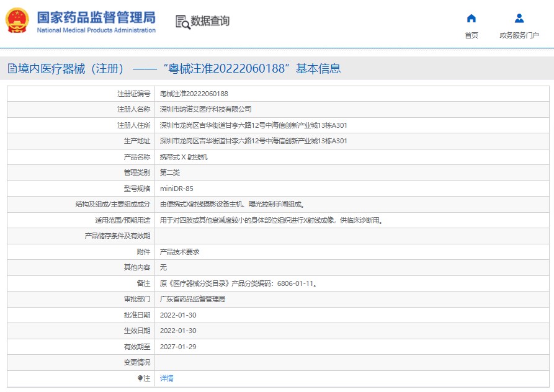Click National Medical Products Administration subtitle
Screen dimensions: 554x392
(x=96, y=30)
